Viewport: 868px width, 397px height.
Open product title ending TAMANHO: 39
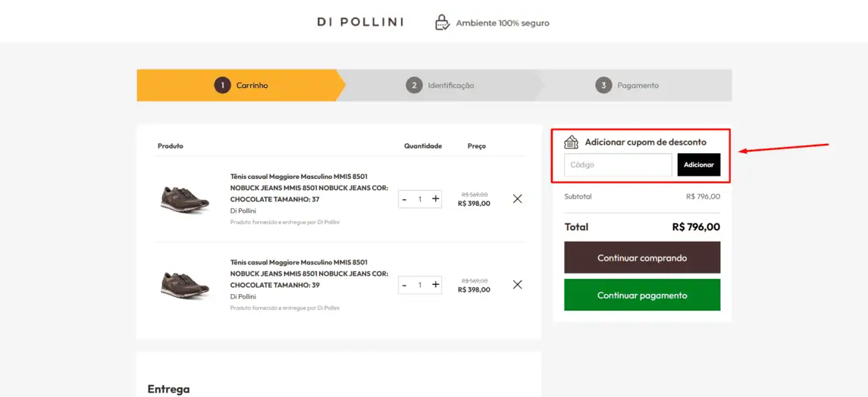click(309, 274)
